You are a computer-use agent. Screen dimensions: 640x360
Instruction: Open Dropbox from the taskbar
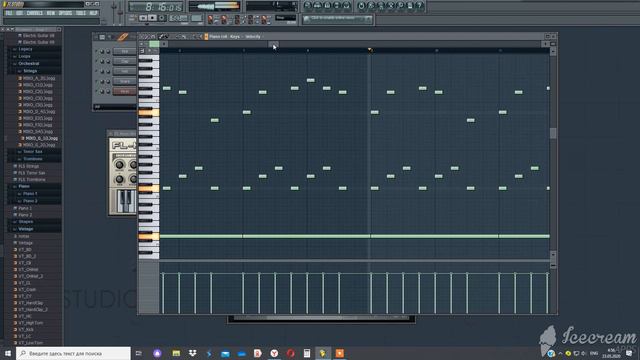(x=192, y=353)
